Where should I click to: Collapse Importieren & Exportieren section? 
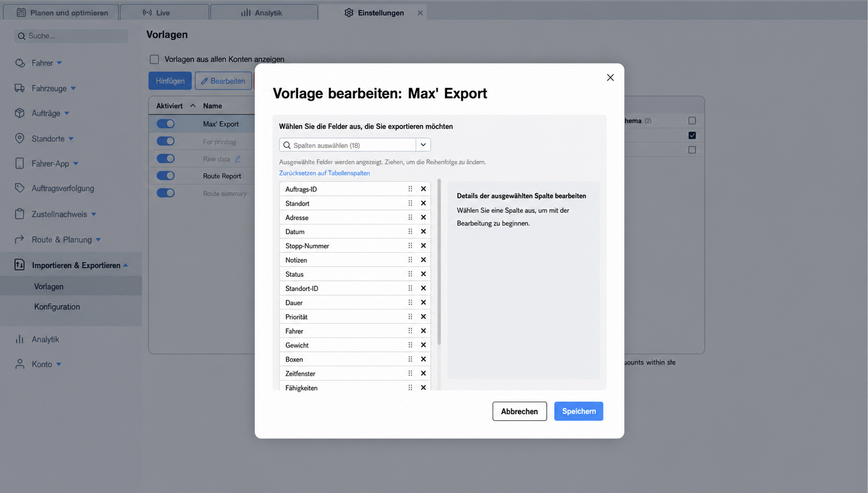coord(126,265)
